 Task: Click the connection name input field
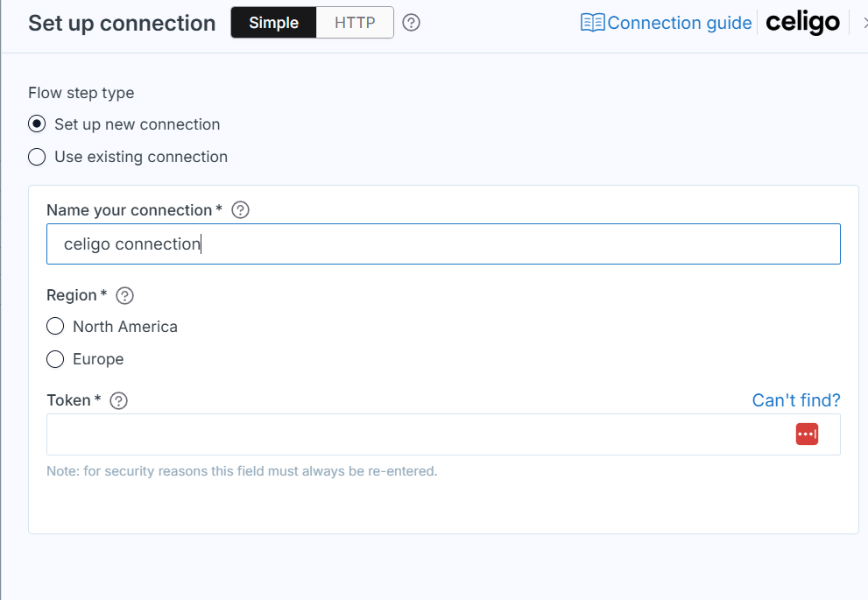443,244
